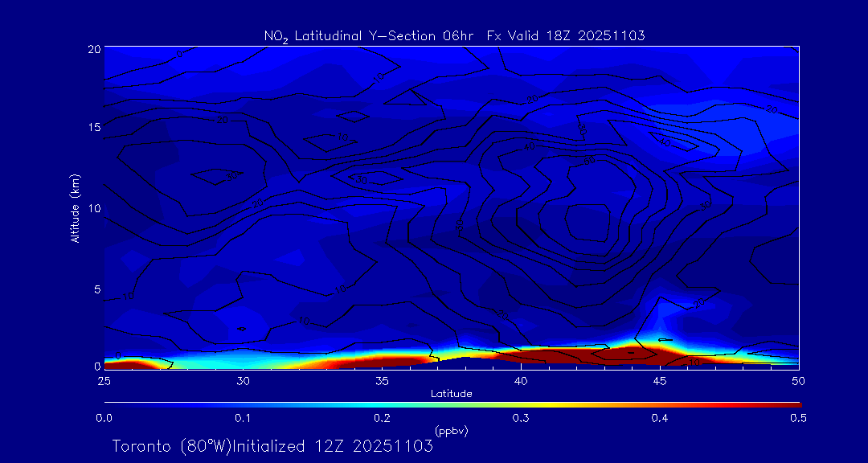Screen dimensions: 868x463
Task: Select the 15 tick on altitude axis
Action: (94, 128)
